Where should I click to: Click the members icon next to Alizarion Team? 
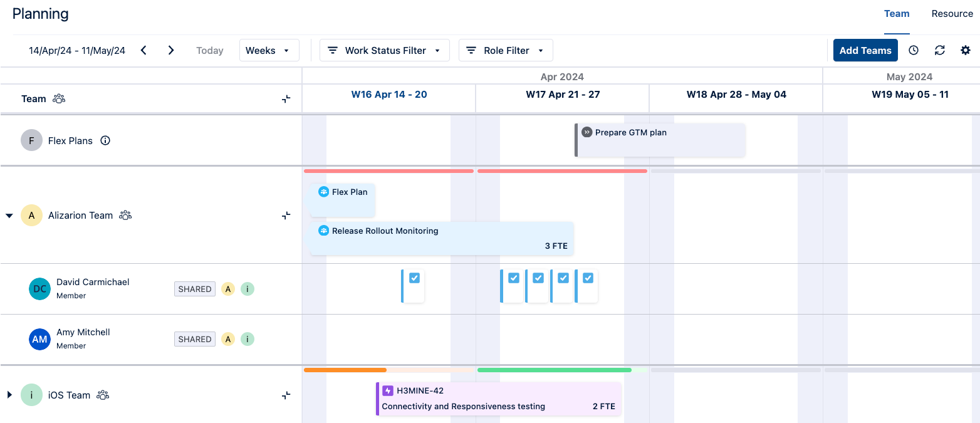coord(125,215)
